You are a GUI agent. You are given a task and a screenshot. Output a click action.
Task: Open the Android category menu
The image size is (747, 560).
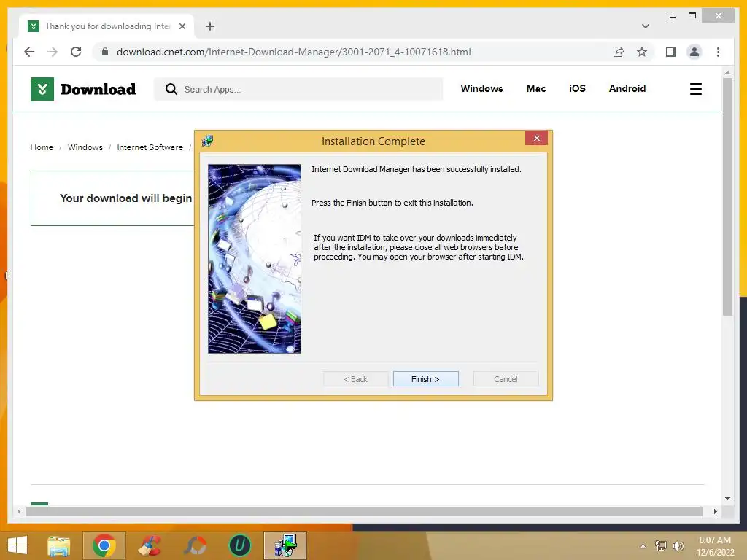(x=627, y=88)
